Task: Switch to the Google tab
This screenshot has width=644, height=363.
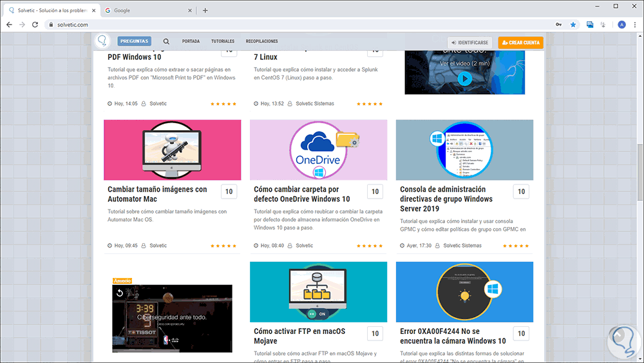Action: (x=148, y=10)
